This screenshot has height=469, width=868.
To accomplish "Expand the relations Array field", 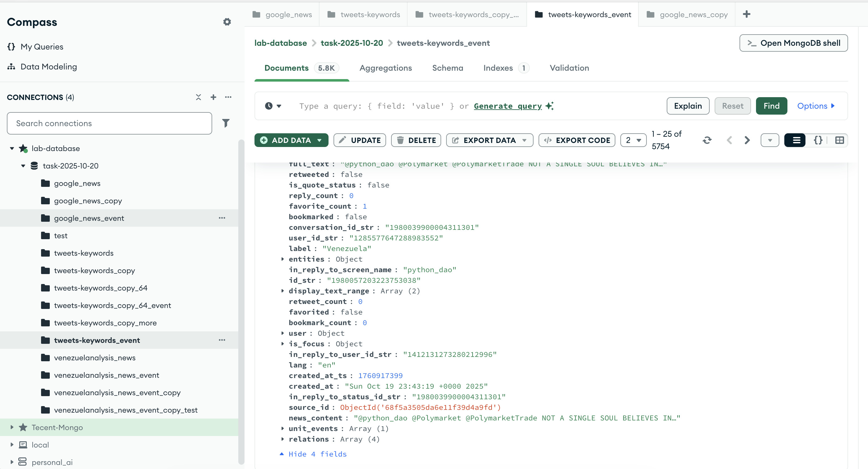I will pos(282,439).
